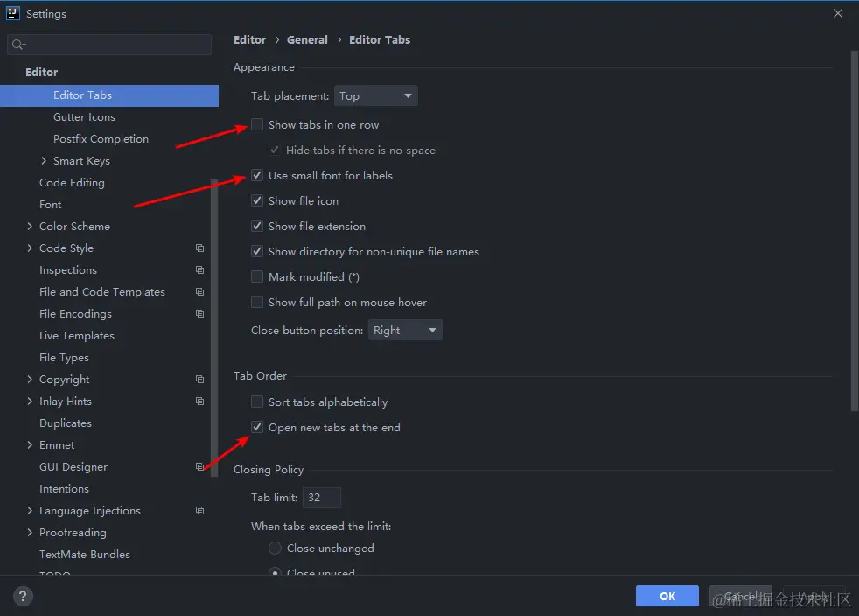Toggle Show directory for non-unique file names
The image size is (859, 616).
(x=257, y=251)
